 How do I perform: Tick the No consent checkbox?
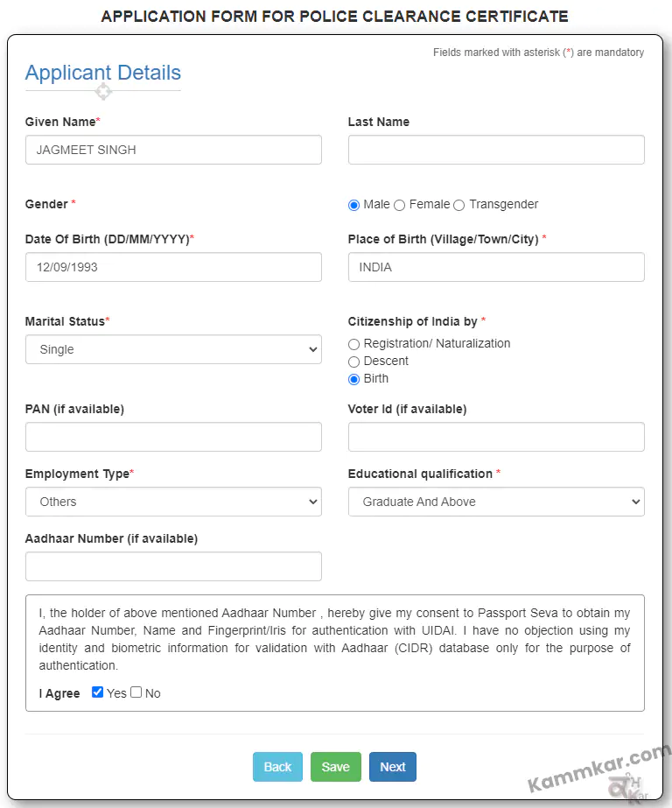tap(136, 692)
